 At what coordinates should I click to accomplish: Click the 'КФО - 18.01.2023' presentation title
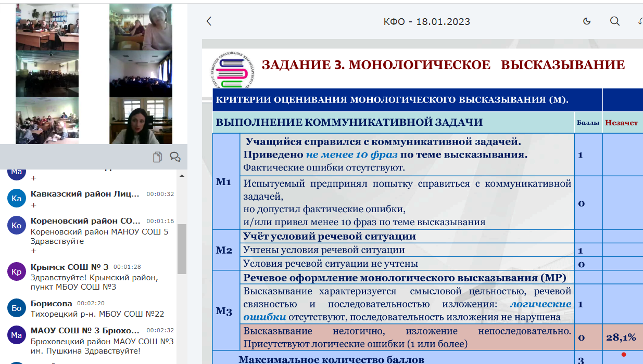pyautogui.click(x=426, y=22)
